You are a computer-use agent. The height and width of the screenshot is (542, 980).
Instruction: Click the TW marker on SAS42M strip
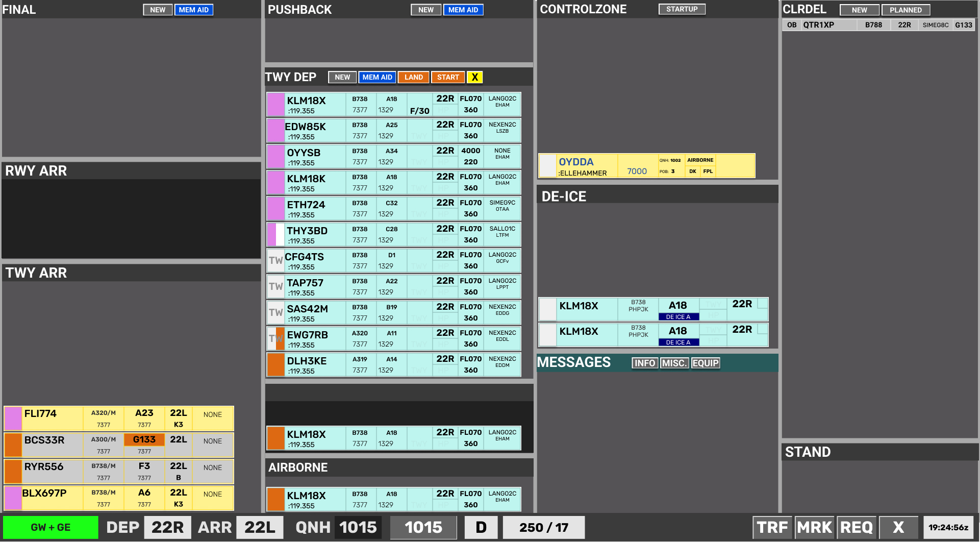pos(275,312)
